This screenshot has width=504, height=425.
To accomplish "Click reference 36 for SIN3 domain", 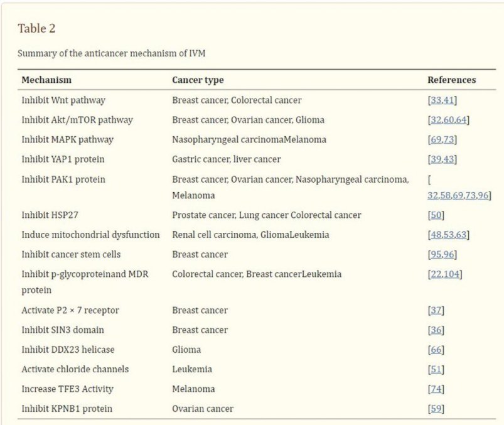I will 436,330.
